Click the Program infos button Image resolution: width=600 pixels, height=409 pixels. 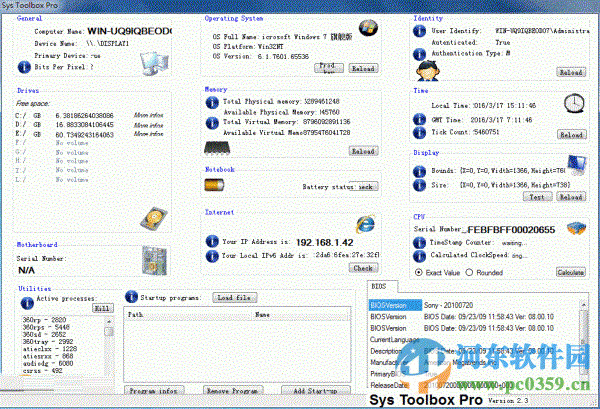pos(154,391)
